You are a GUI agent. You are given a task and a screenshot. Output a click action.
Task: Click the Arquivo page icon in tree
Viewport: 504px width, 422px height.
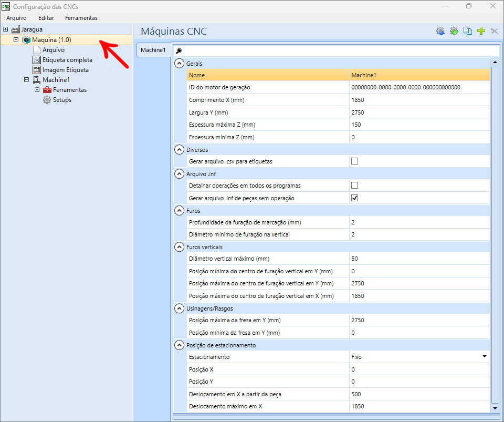37,50
